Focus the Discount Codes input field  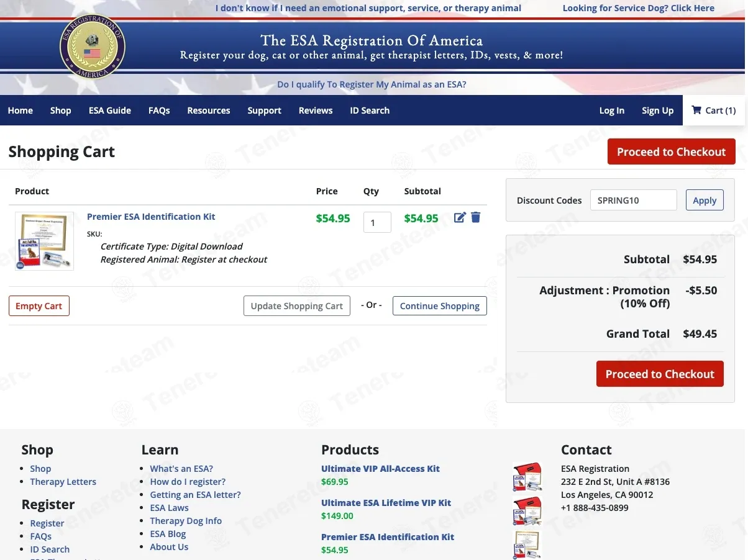[633, 200]
